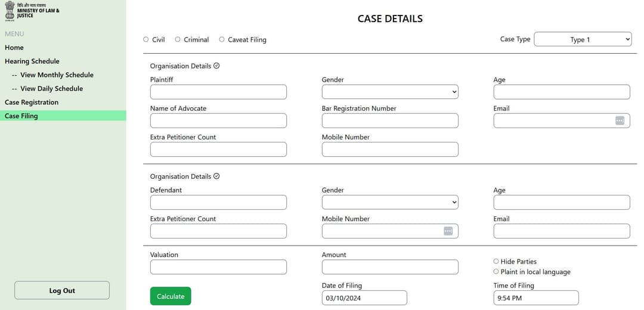Expand the plaintiff Gender dropdown
The width and height of the screenshot is (644, 310).
pyautogui.click(x=390, y=92)
